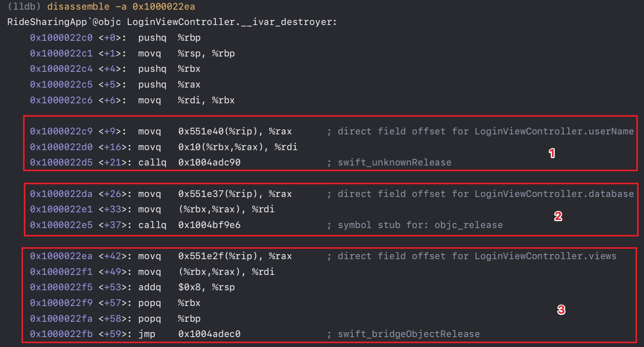
Task: Click the call target 0x1004adc90
Action: (x=209, y=162)
